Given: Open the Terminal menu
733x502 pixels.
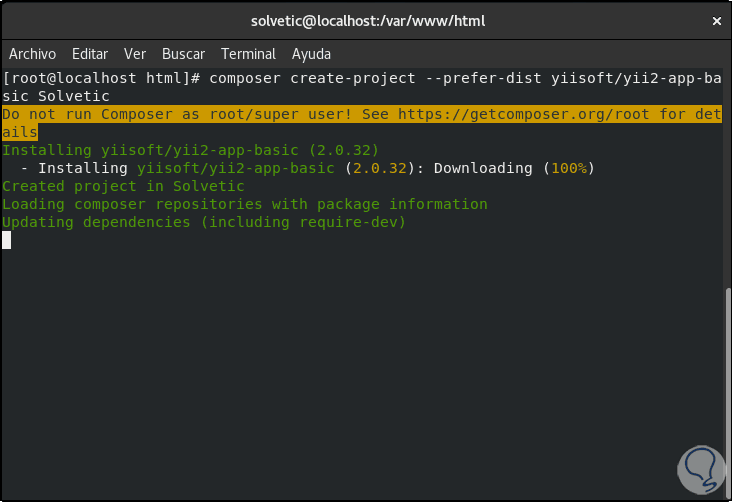Looking at the screenshot, I should point(248,54).
